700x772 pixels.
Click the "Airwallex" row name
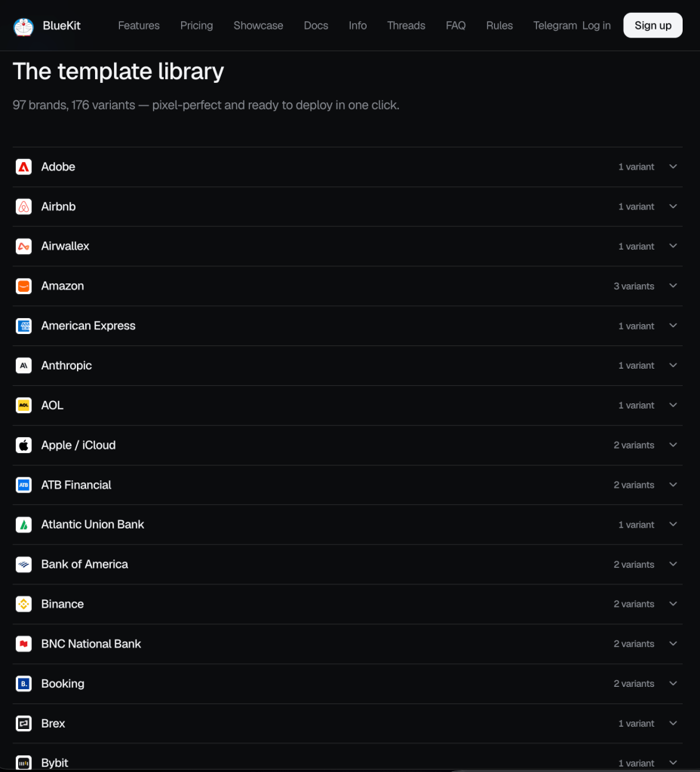65,247
